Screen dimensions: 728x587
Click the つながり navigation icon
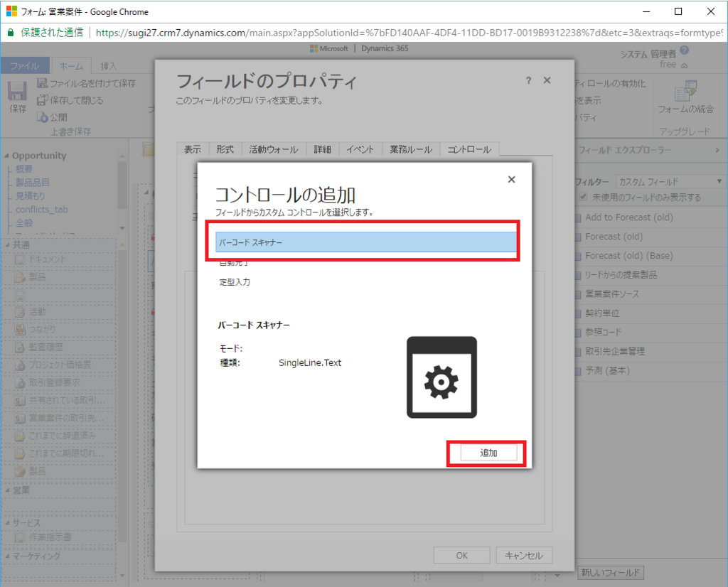coord(19,330)
